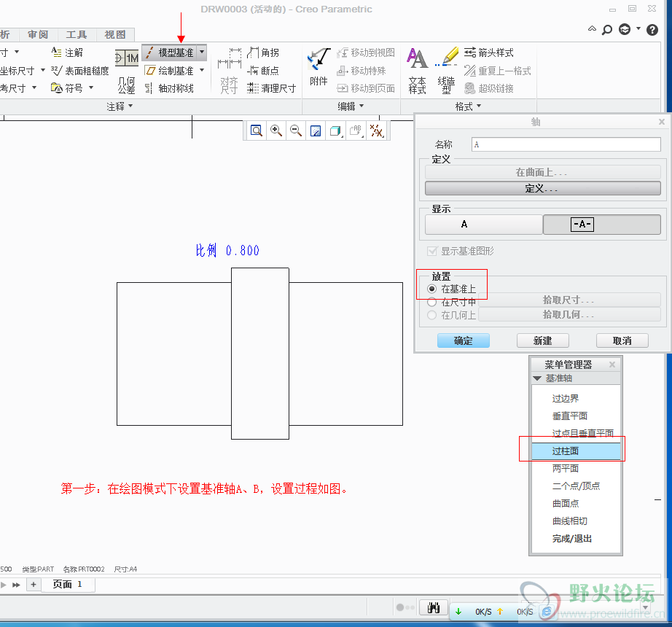This screenshot has height=627, width=672.
Task: Expand the 格式 group dropdown
Action: click(468, 106)
